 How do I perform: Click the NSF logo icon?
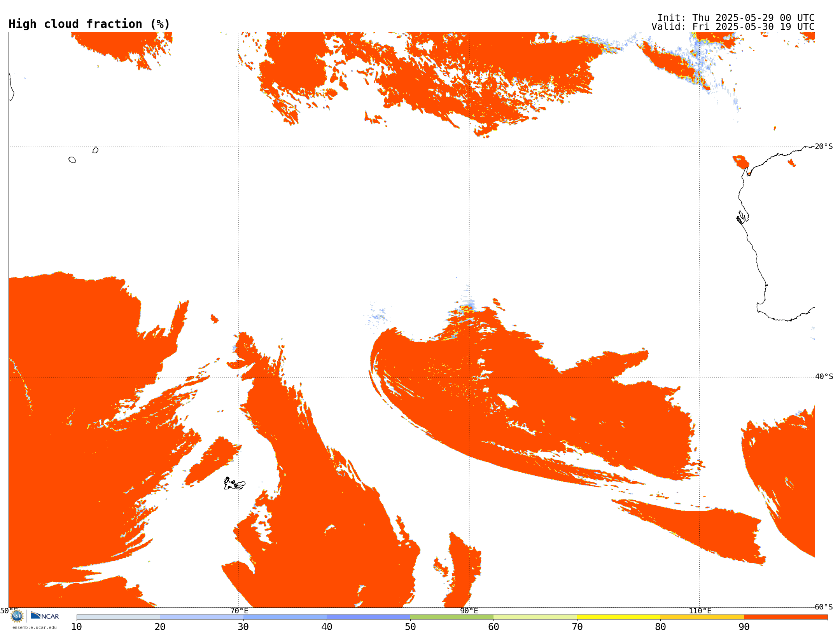17,616
